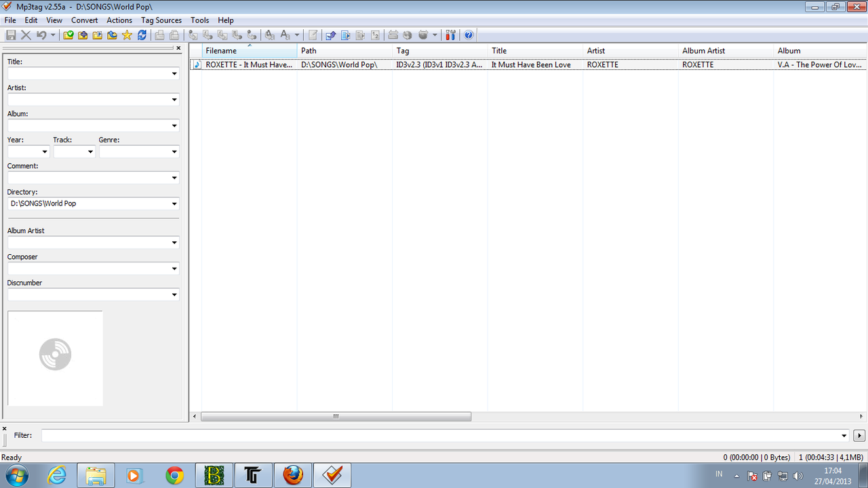Open the Tag Sources menu

click(161, 20)
